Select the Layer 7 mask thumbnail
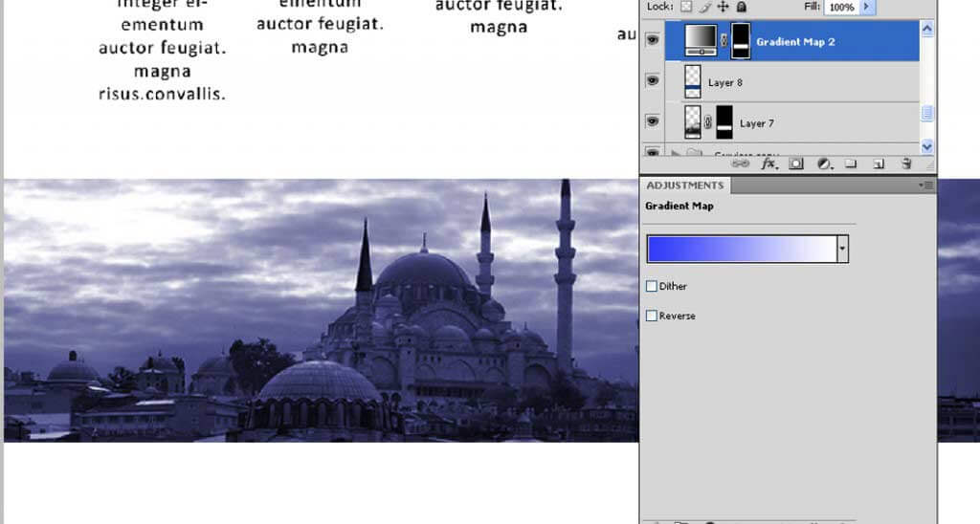Viewport: 980px width, 524px height. 724,122
